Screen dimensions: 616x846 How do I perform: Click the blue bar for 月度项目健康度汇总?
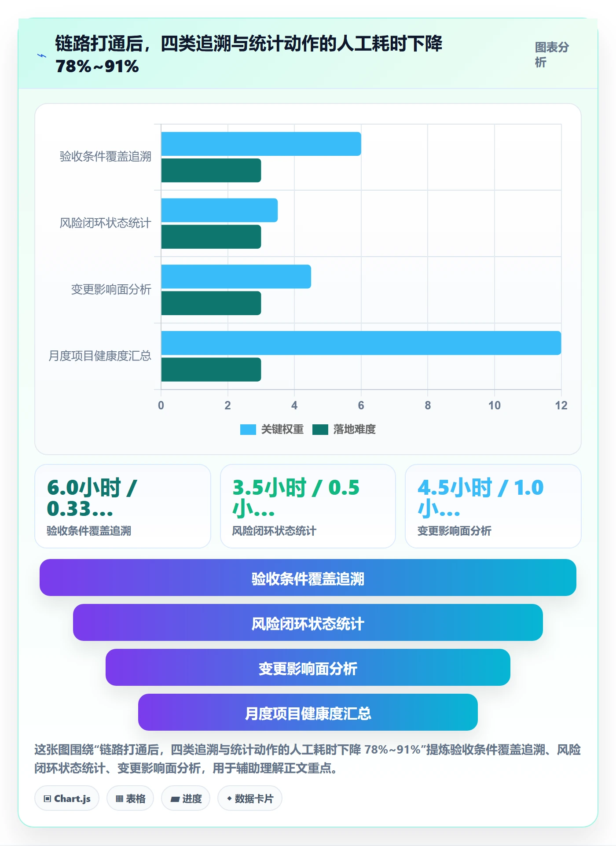pyautogui.click(x=361, y=343)
